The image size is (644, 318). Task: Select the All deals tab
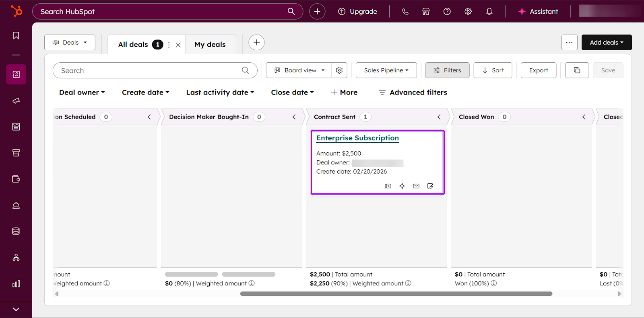pos(133,45)
